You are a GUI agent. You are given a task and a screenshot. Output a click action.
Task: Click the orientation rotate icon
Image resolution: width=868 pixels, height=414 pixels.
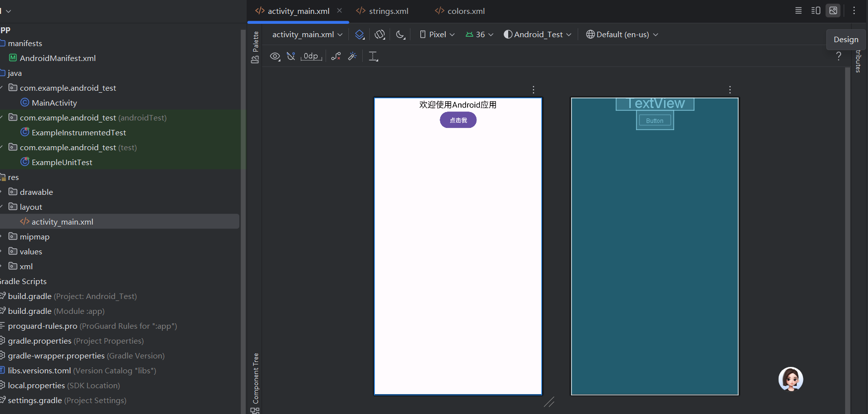[x=380, y=35]
